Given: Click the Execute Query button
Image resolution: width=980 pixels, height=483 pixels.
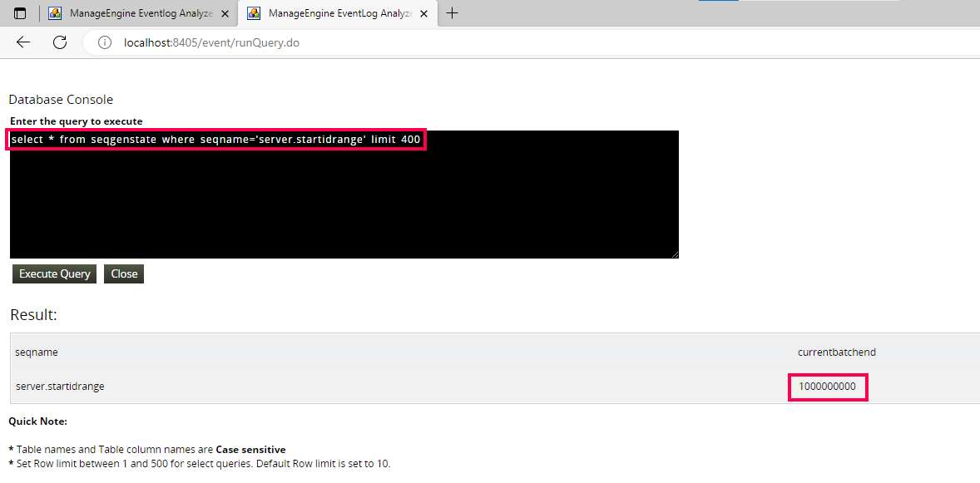Looking at the screenshot, I should (54, 274).
